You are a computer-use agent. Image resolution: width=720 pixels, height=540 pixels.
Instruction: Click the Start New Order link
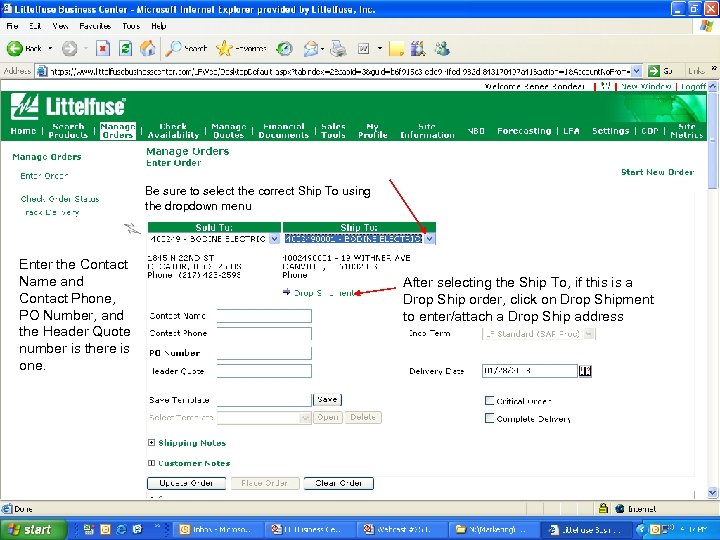coord(657,172)
